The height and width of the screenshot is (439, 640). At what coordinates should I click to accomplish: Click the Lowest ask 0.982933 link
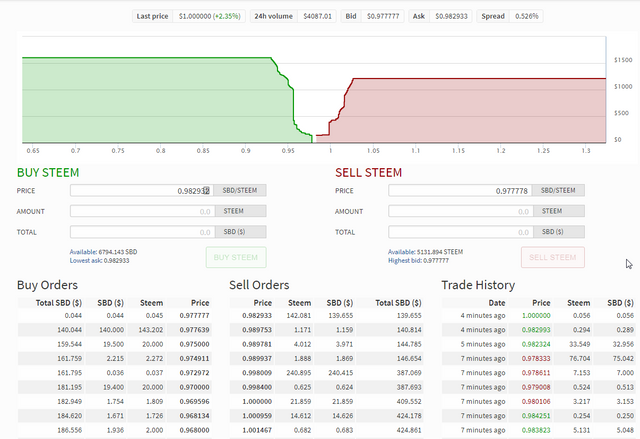tap(99, 261)
